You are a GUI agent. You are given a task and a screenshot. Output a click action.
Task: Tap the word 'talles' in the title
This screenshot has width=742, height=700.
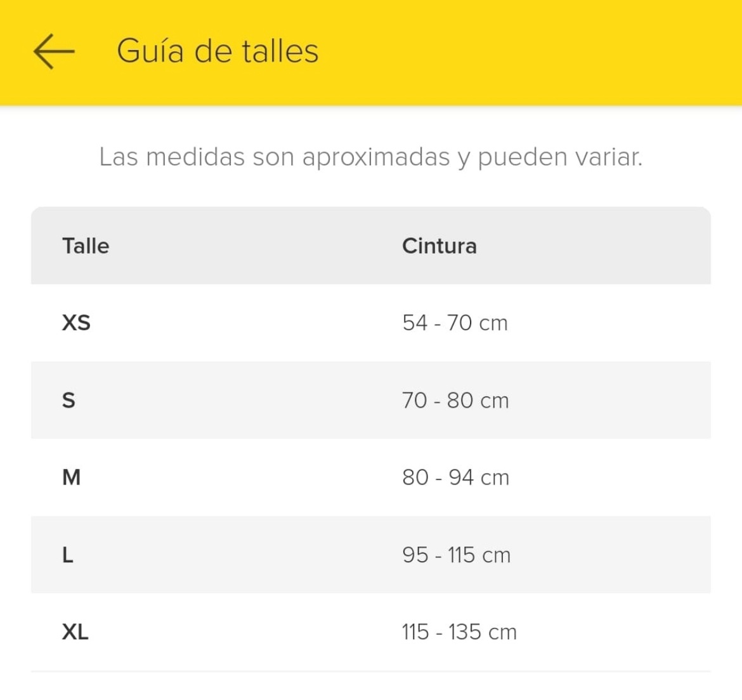(280, 51)
